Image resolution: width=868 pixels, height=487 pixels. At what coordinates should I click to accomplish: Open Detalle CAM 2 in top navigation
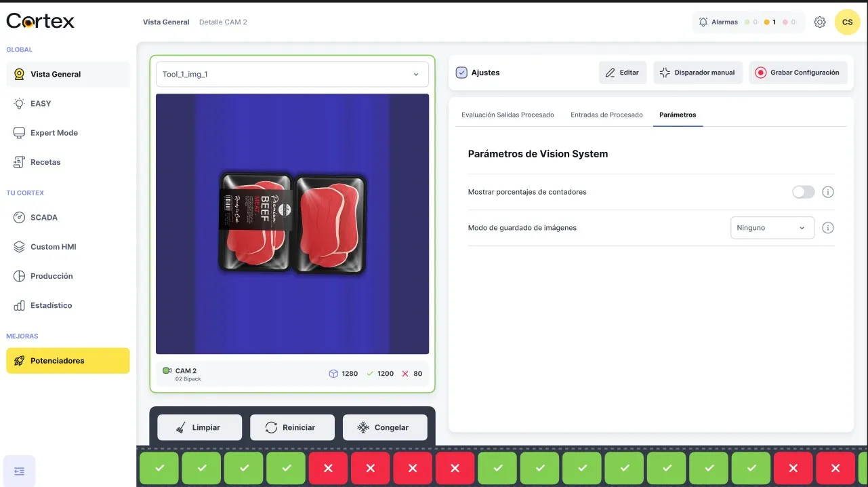(223, 22)
